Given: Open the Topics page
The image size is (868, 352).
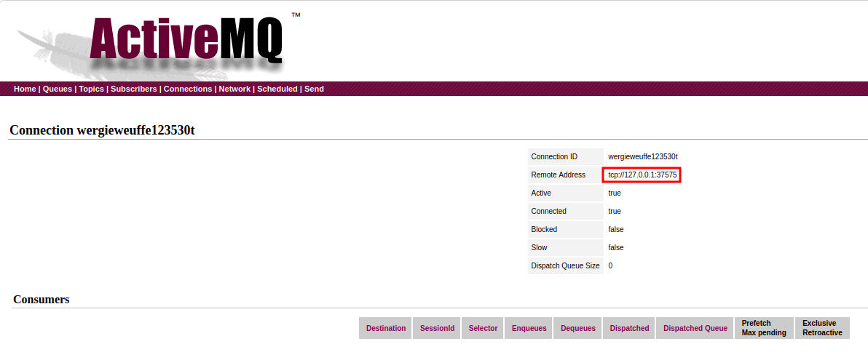Looking at the screenshot, I should (91, 89).
